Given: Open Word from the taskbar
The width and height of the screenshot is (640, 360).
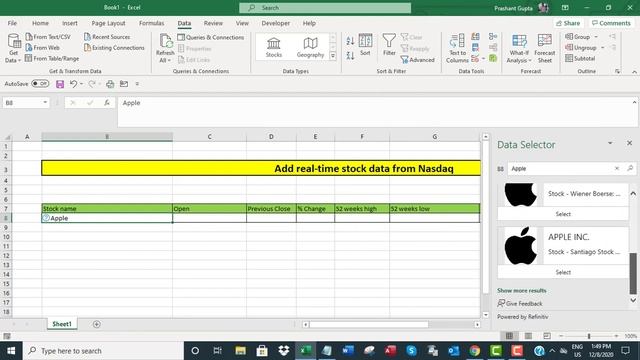Looking at the screenshot, I should coord(348,351).
